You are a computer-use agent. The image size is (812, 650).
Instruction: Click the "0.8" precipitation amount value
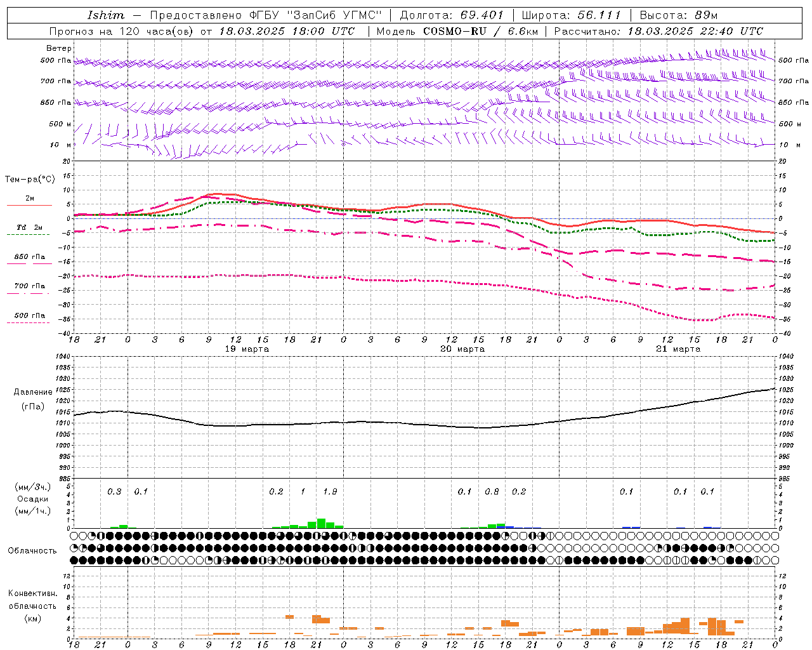(x=492, y=492)
